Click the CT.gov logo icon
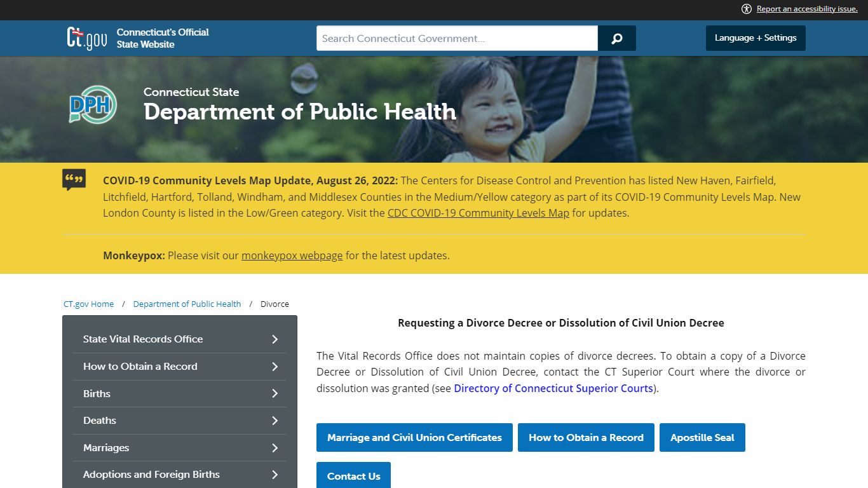868x488 pixels. point(87,38)
